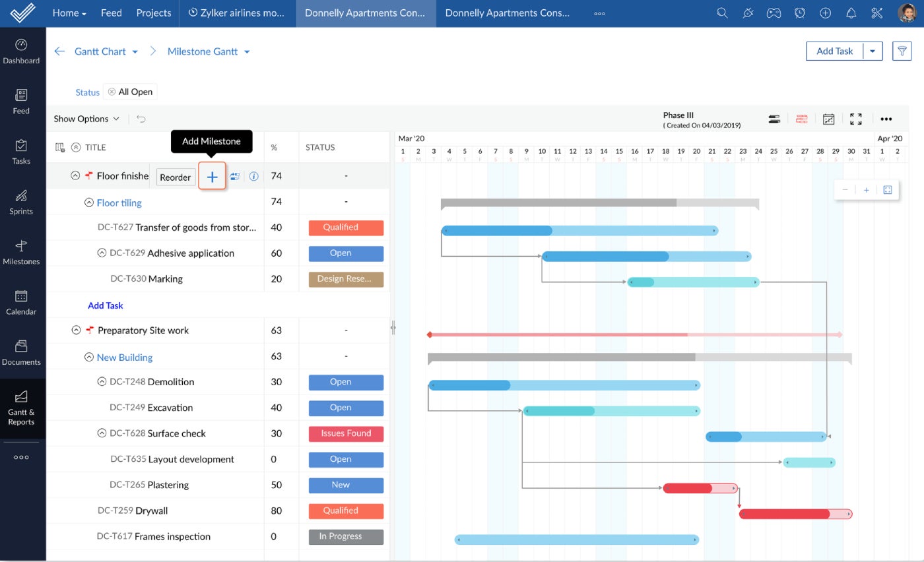Open the New Building link
This screenshot has width=924, height=562.
click(x=125, y=357)
